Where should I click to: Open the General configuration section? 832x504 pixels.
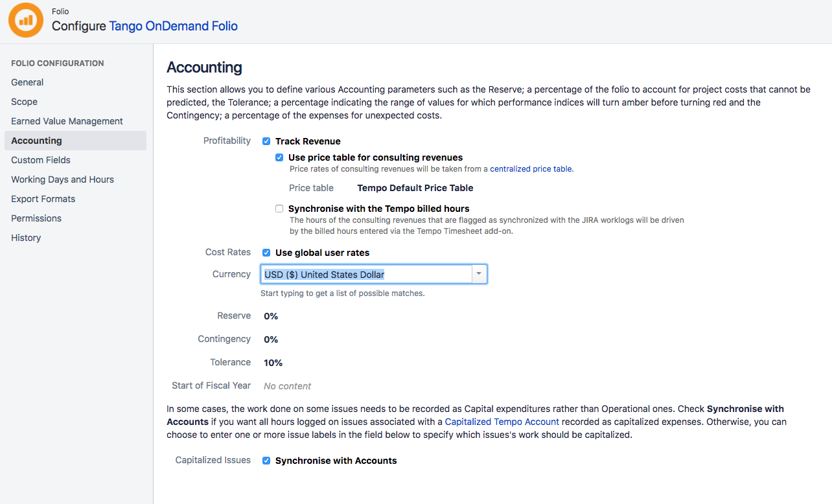click(x=27, y=82)
